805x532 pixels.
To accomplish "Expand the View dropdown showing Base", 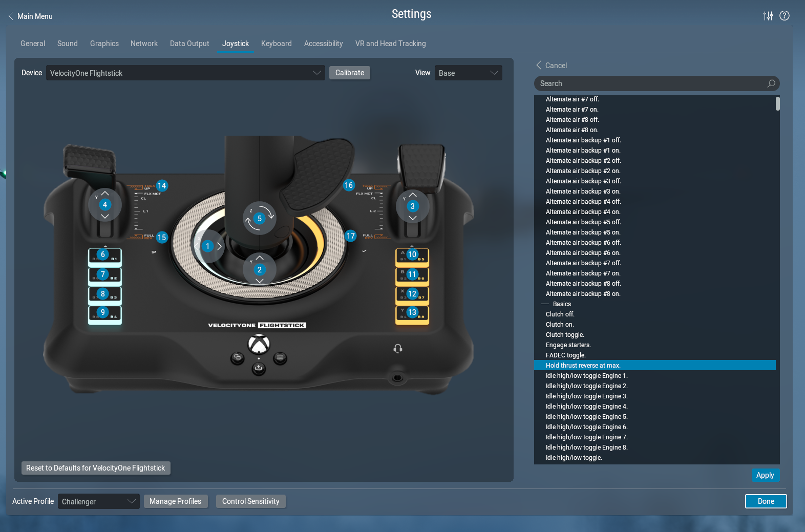I will coord(468,73).
